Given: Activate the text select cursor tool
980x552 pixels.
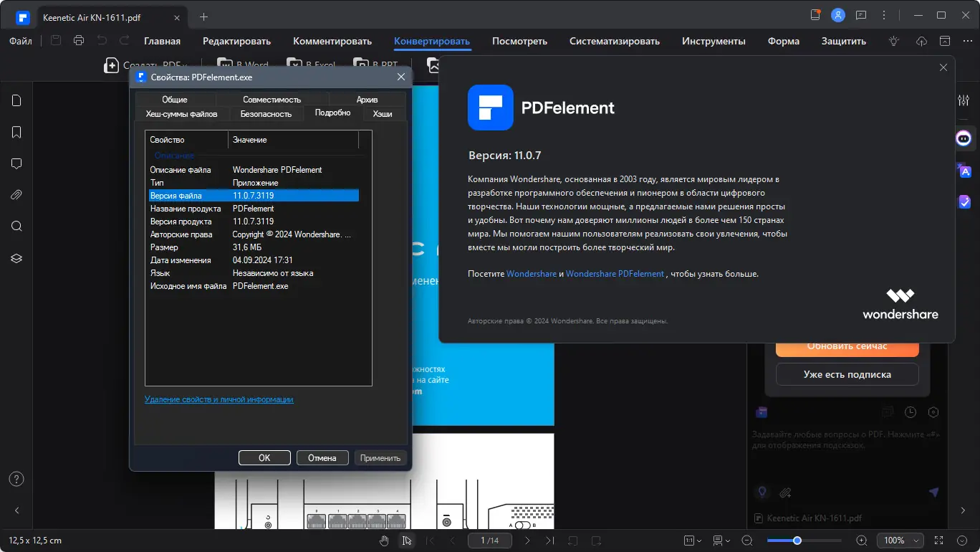Looking at the screenshot, I should 407,541.
